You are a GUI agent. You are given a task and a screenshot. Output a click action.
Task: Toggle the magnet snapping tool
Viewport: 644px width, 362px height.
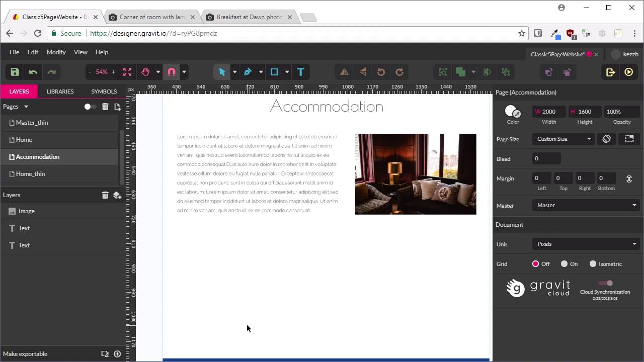[x=172, y=72]
